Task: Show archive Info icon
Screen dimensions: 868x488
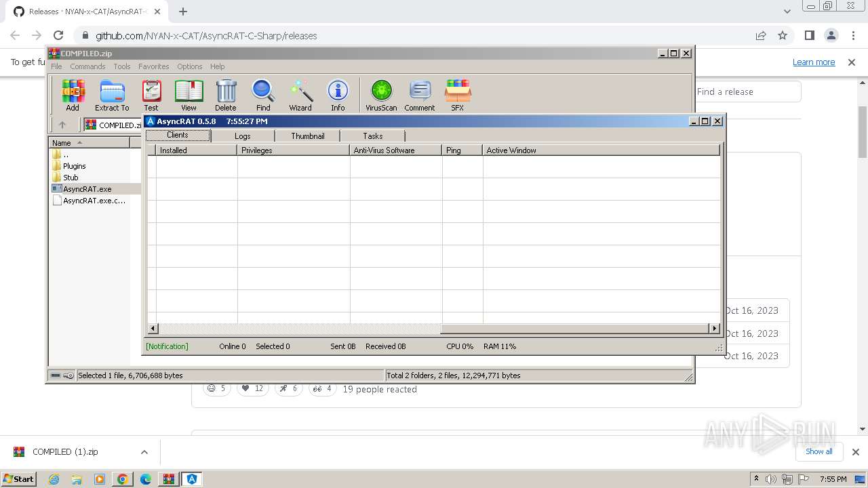Action: tap(338, 95)
